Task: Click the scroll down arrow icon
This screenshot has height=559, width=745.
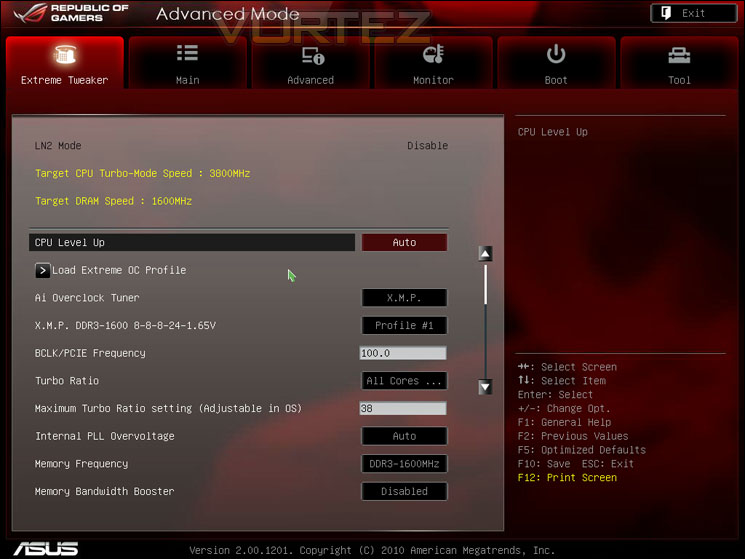Action: point(485,387)
